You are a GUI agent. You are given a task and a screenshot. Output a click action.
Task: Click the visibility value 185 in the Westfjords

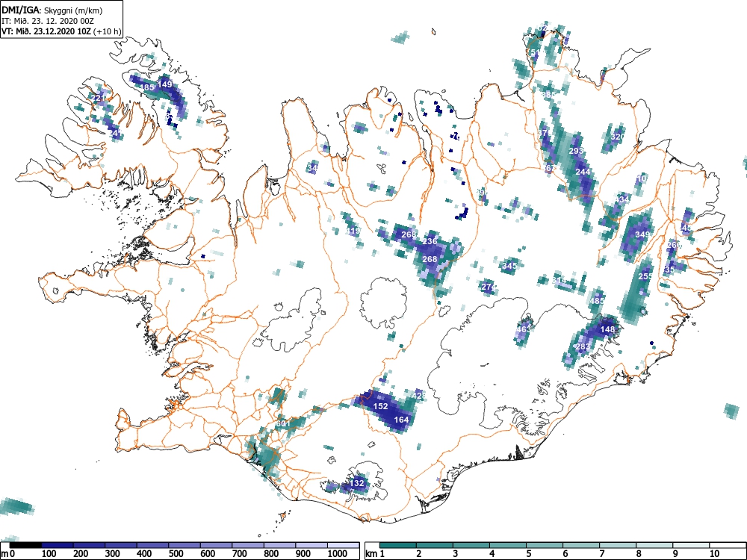[147, 87]
